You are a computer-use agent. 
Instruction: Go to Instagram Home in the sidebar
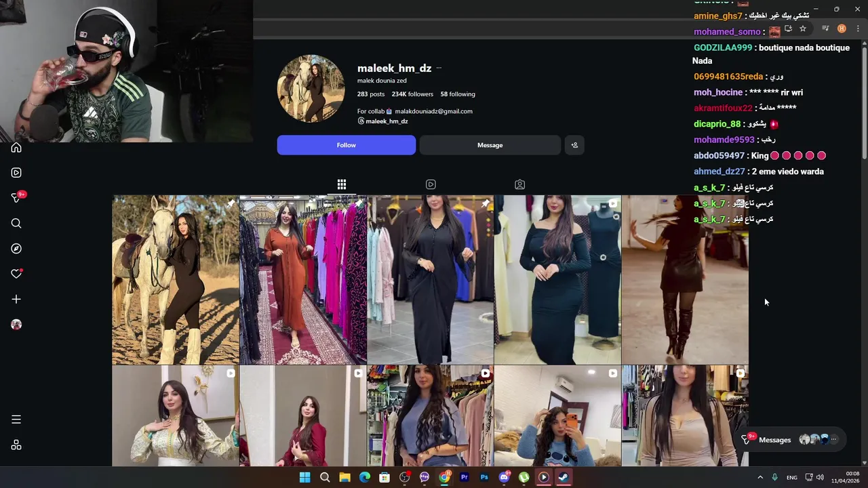[x=16, y=148]
